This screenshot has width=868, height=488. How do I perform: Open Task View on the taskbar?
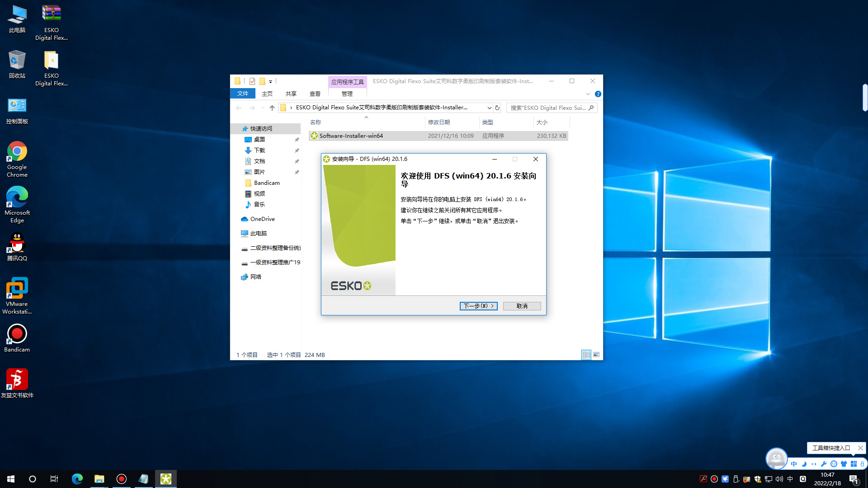pos(54,479)
